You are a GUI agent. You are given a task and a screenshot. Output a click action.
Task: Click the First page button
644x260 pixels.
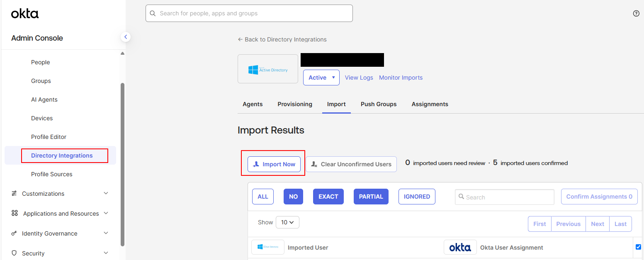coord(540,224)
